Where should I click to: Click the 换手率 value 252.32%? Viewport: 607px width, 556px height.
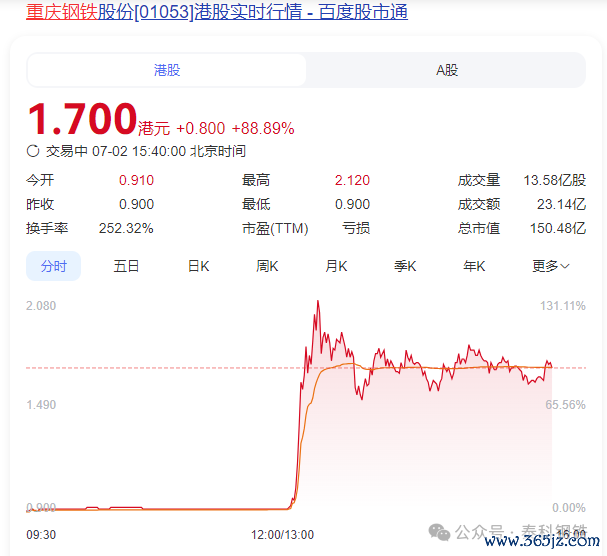126,228
